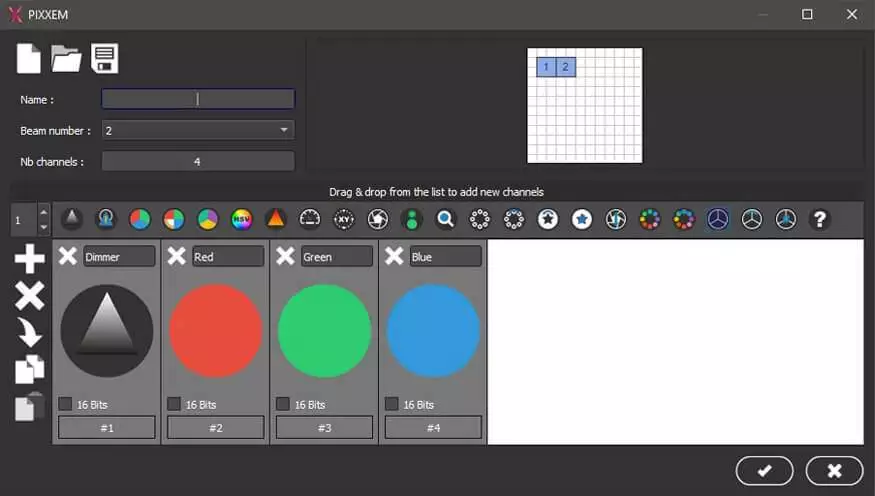Remove the Green channel with its X
875x496 pixels.
tap(286, 257)
